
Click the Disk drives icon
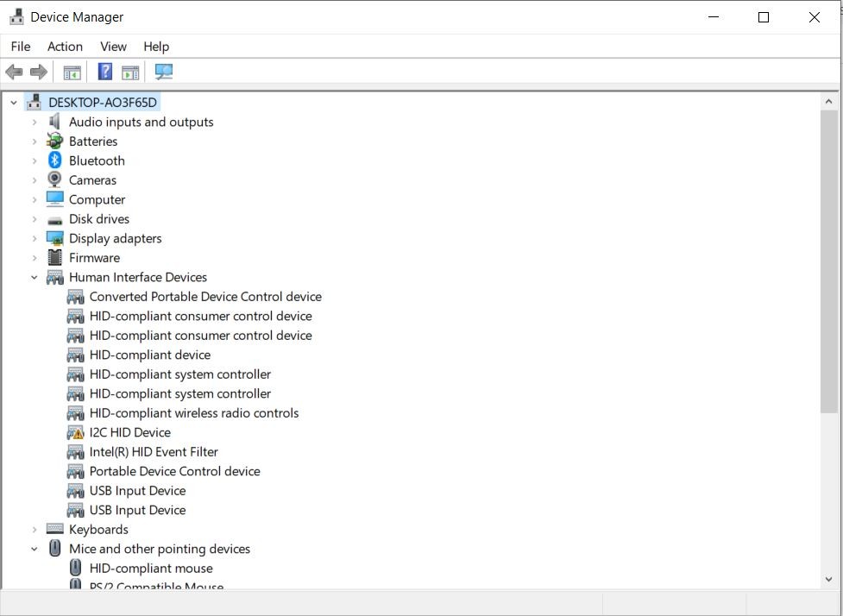55,220
